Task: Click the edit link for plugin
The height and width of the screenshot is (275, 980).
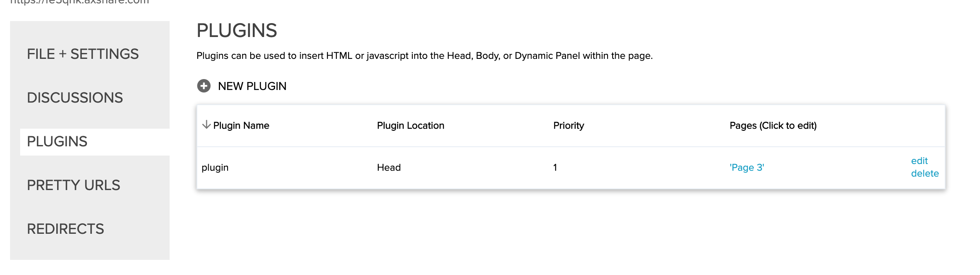Action: point(919,161)
